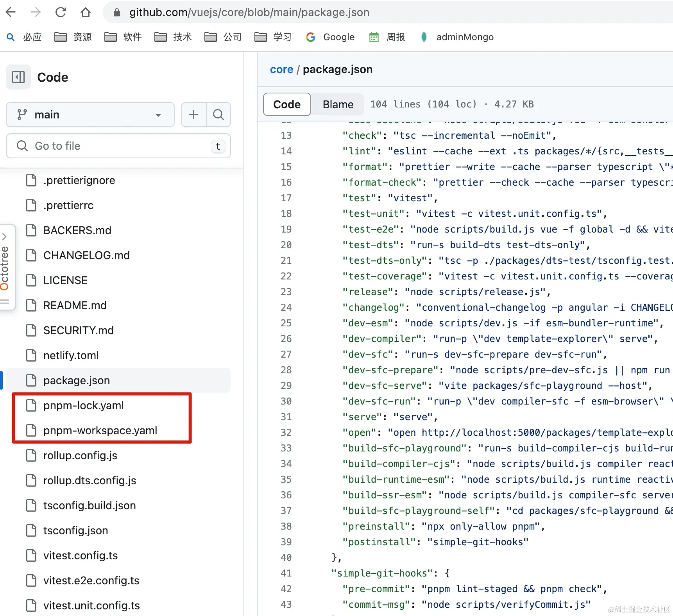Click the lock icon in address bar
Viewport: 673px width, 616px height.
pyautogui.click(x=116, y=13)
